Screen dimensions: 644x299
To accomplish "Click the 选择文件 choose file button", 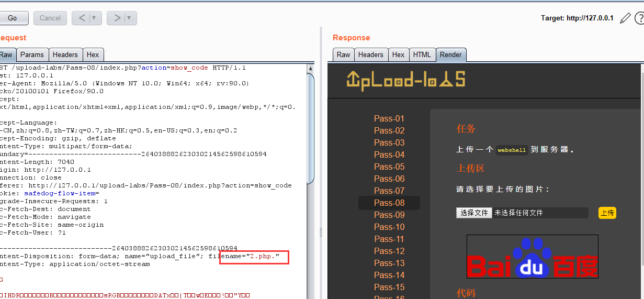I will 474,213.
